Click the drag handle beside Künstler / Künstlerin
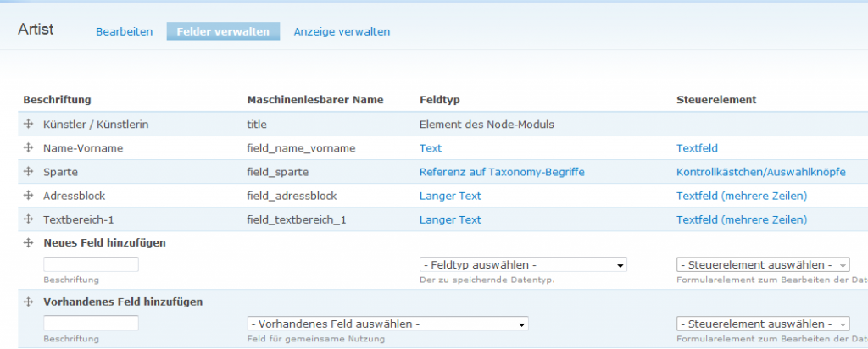Viewport: 868px width, 349px height. (28, 124)
